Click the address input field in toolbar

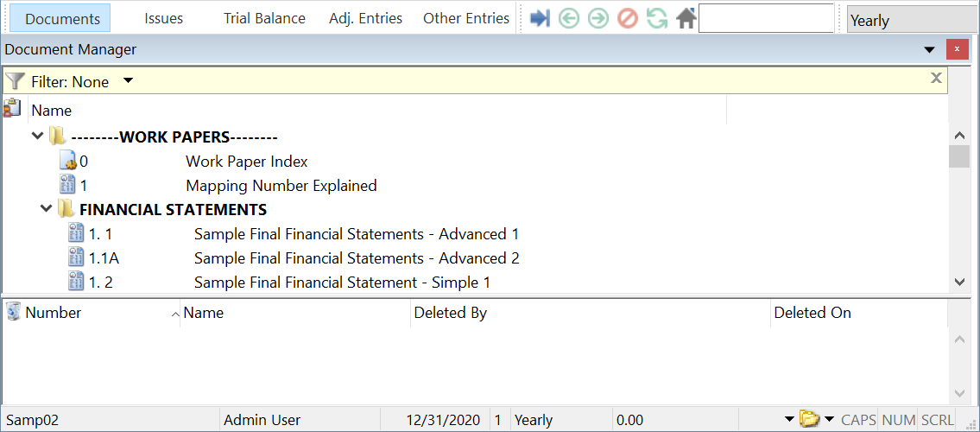point(765,18)
